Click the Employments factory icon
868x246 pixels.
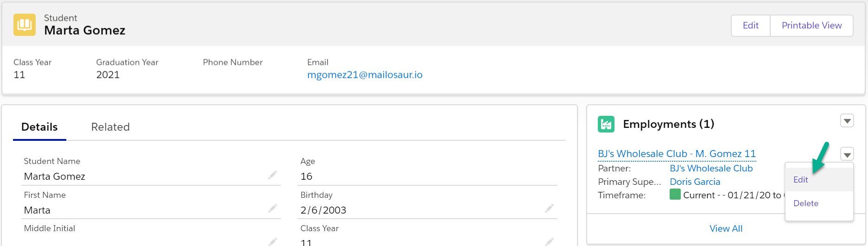click(x=606, y=124)
